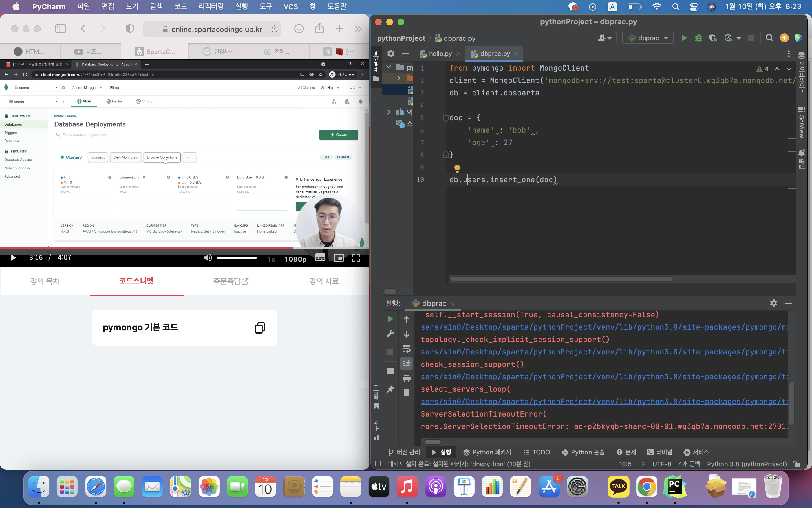Open editor tabs more options menu
The height and width of the screenshot is (508, 812).
pos(789,54)
